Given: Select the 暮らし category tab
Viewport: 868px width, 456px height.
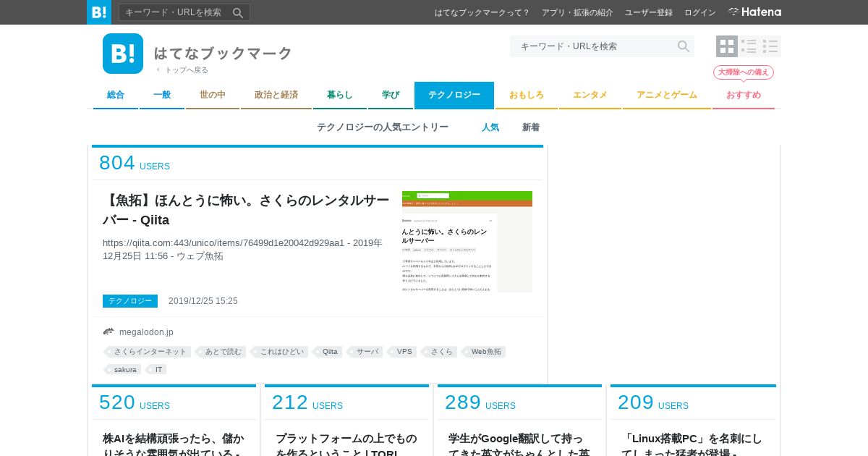Looking at the screenshot, I should click(340, 95).
